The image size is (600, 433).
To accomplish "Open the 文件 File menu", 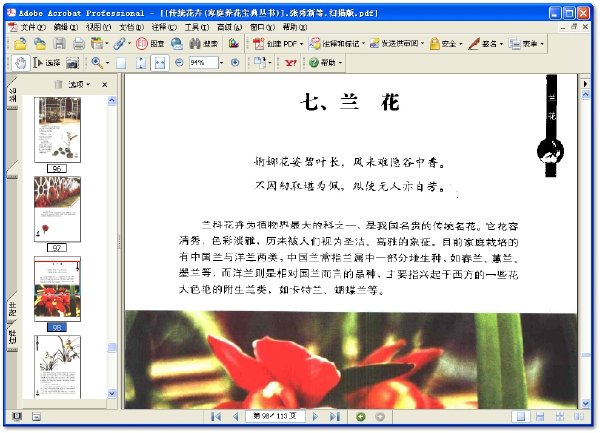I will (x=32, y=28).
